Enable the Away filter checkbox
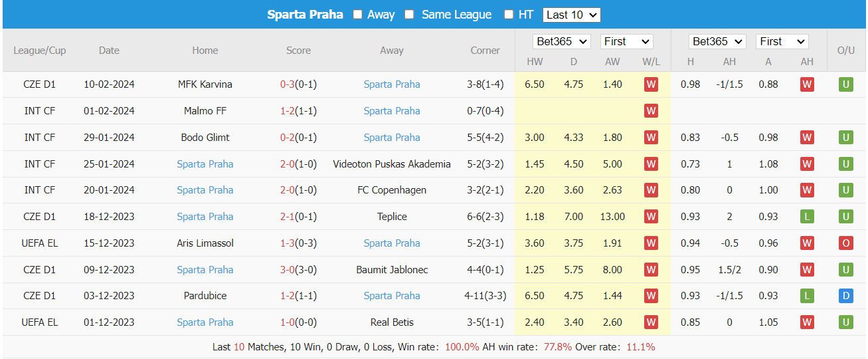This screenshot has width=868, height=359. pyautogui.click(x=358, y=15)
